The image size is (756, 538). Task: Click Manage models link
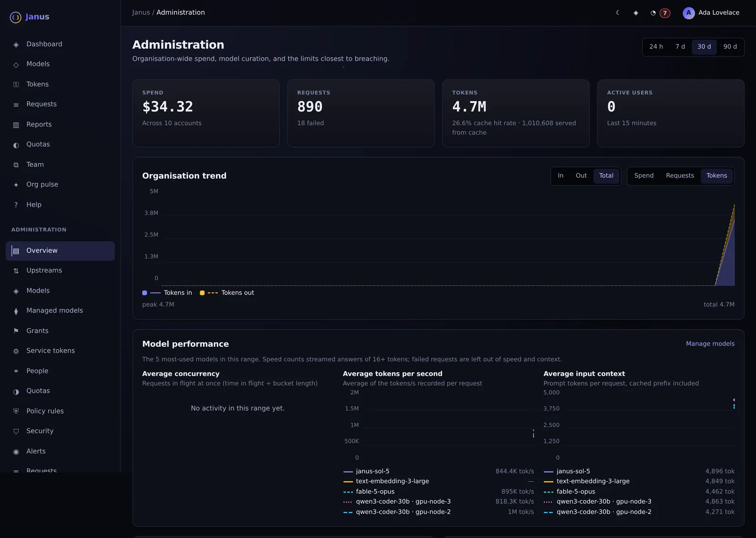pyautogui.click(x=710, y=344)
